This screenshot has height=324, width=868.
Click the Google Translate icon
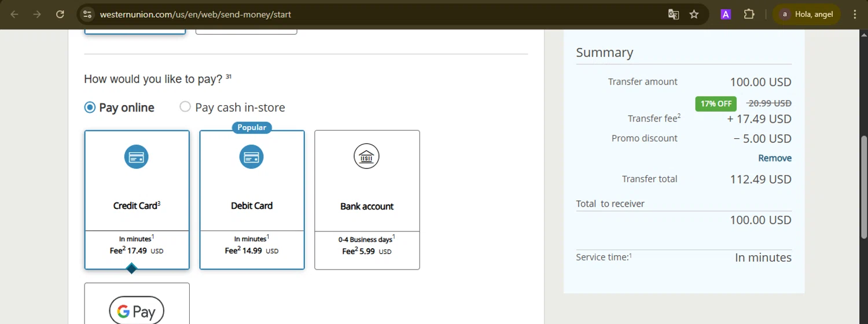tap(674, 14)
